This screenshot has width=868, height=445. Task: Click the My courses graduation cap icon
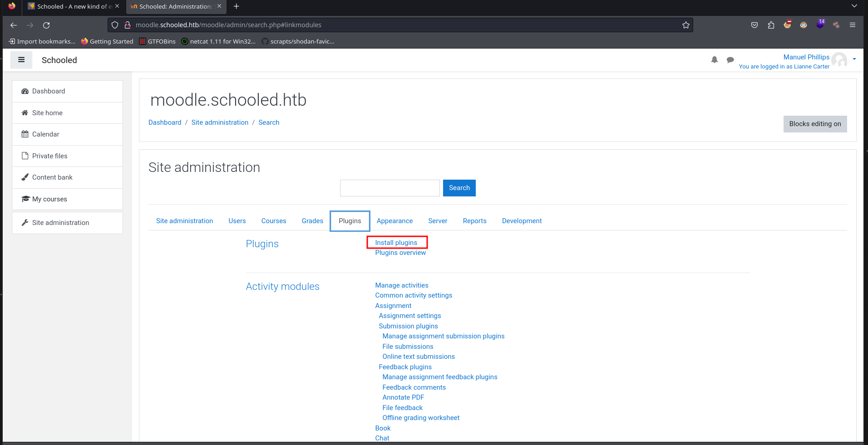click(25, 199)
